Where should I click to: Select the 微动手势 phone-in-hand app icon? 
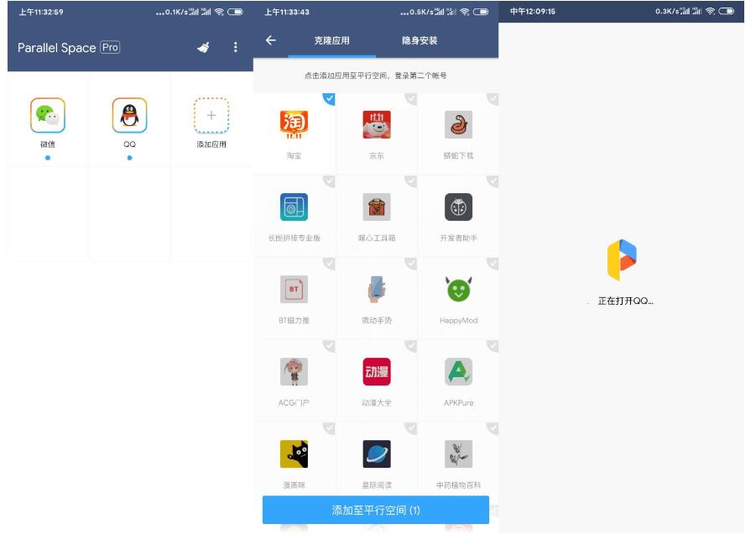pos(377,290)
